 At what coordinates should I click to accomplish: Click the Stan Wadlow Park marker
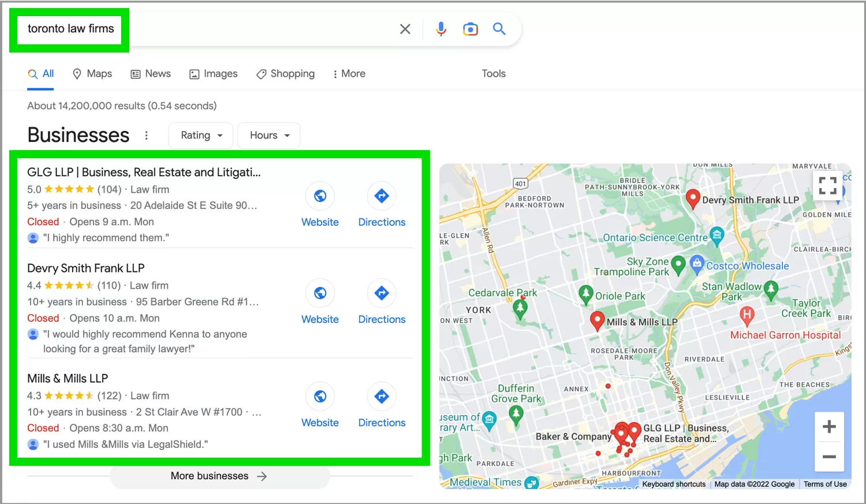(771, 290)
